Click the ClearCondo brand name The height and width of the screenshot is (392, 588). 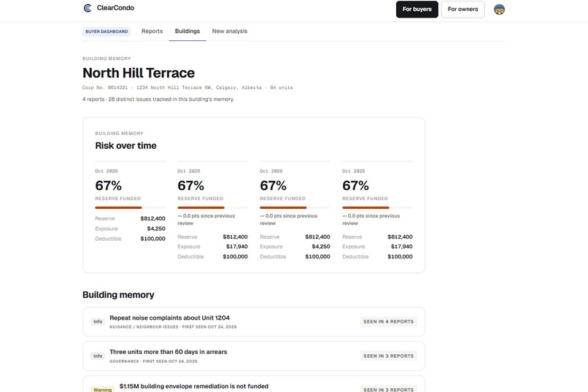[115, 8]
